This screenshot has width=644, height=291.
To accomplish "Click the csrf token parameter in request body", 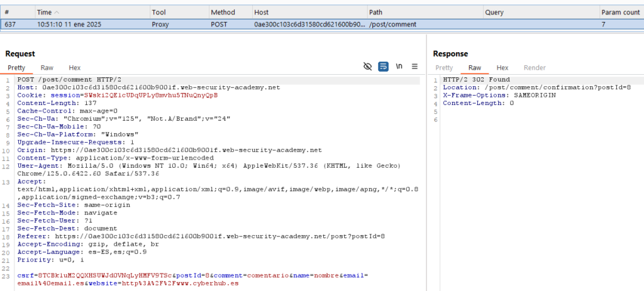I will [94, 275].
